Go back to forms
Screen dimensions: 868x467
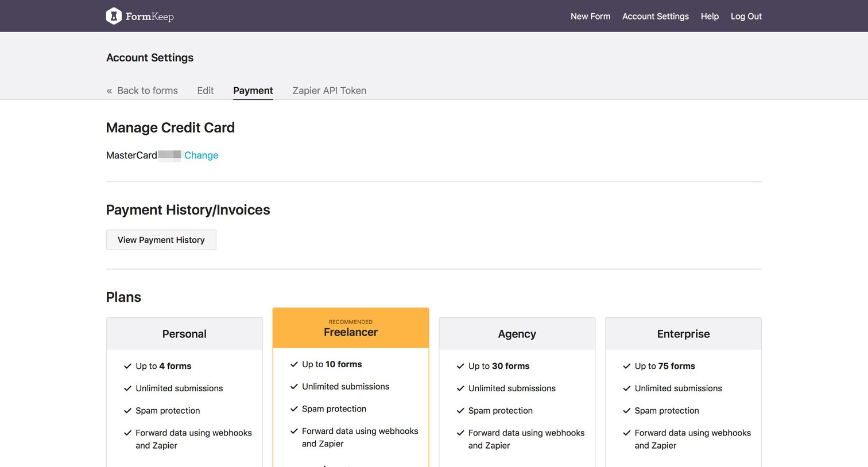pyautogui.click(x=142, y=91)
